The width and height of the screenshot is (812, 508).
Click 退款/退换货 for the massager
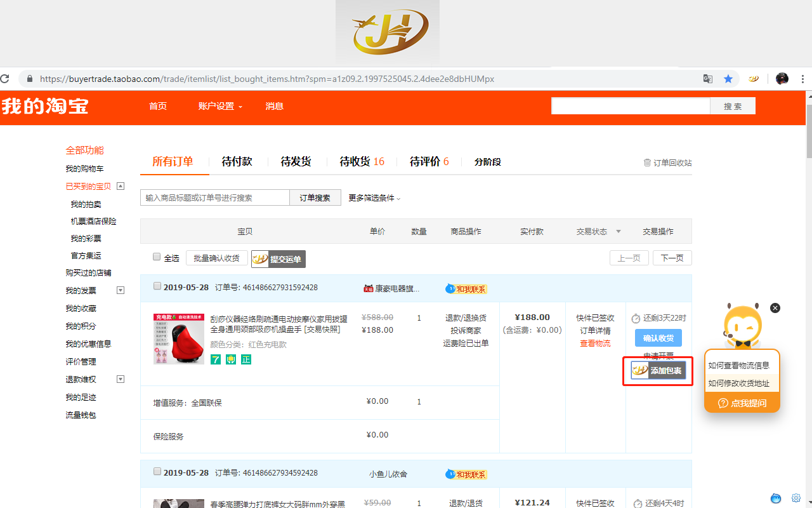466,318
